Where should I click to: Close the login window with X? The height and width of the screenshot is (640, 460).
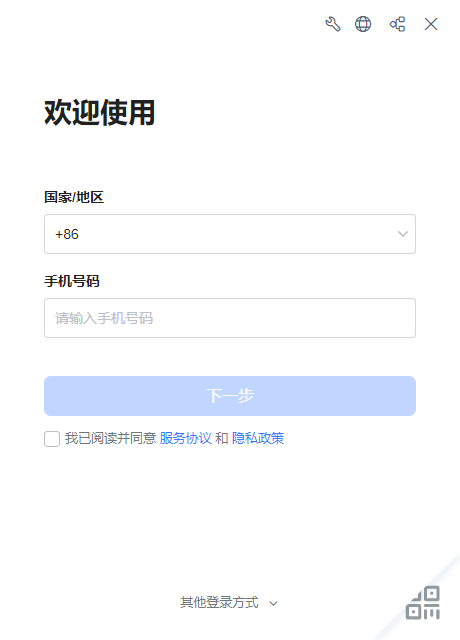click(x=431, y=24)
